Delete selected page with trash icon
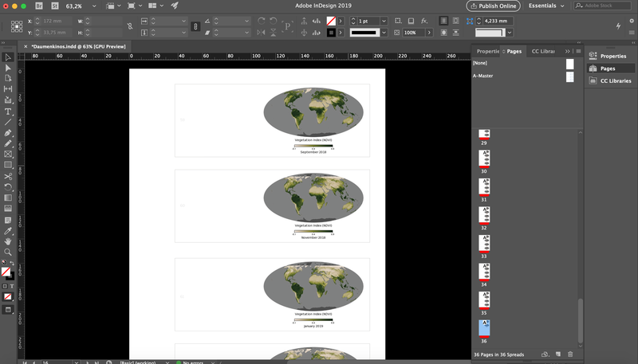Screen dimensions: 638x364 coord(570,354)
